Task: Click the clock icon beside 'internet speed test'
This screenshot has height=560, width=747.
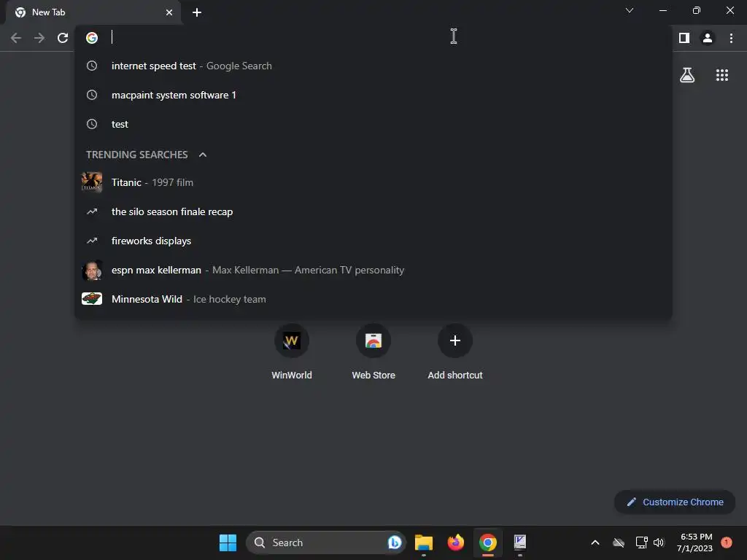Action: click(x=92, y=66)
